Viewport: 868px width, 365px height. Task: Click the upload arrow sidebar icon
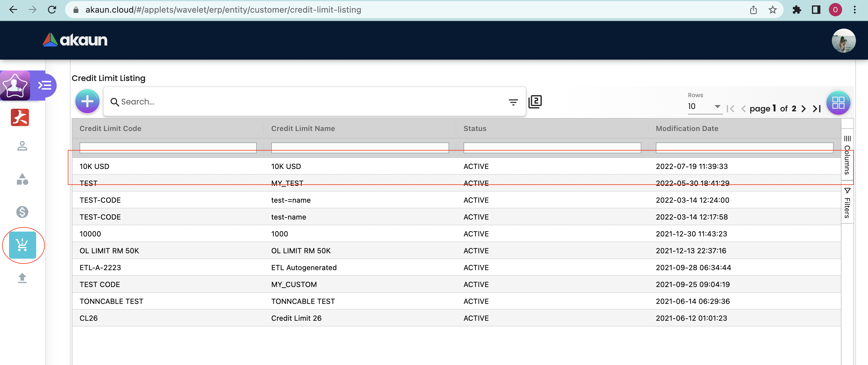coord(22,278)
